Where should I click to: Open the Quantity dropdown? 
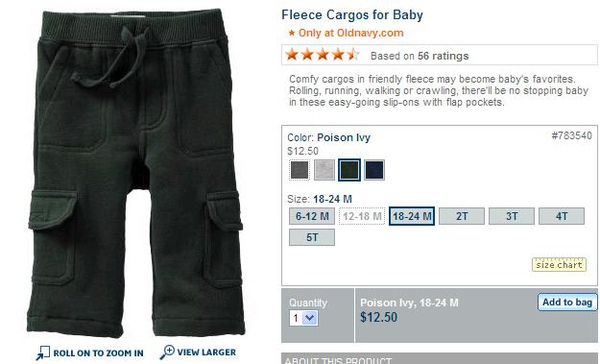(x=304, y=318)
